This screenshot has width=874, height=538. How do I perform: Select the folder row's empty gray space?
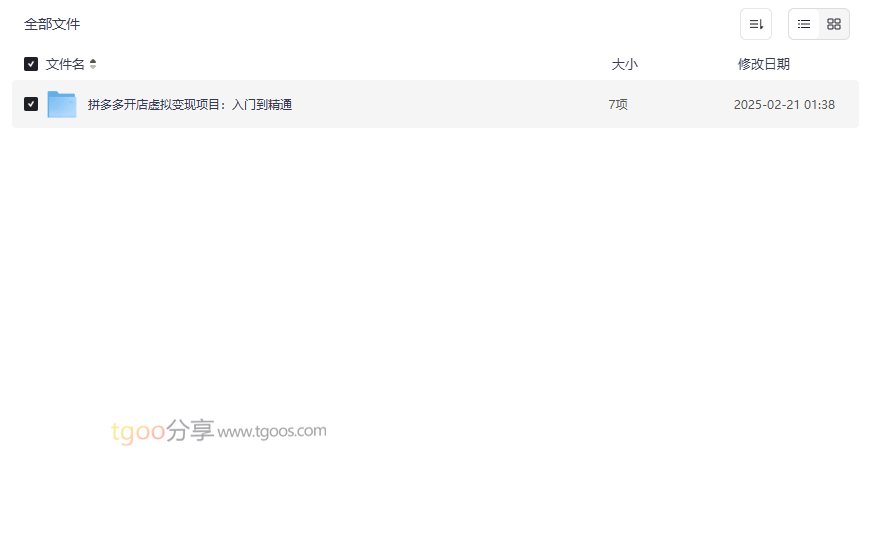pyautogui.click(x=446, y=104)
